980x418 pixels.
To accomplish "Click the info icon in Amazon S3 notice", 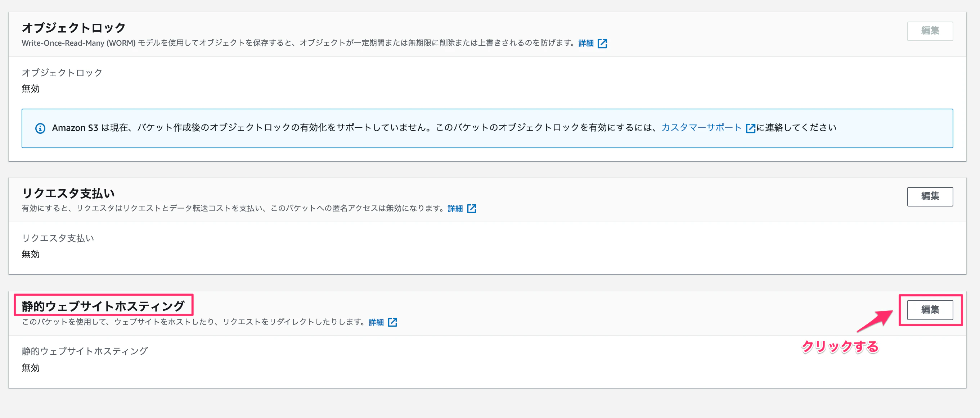I will tap(40, 128).
